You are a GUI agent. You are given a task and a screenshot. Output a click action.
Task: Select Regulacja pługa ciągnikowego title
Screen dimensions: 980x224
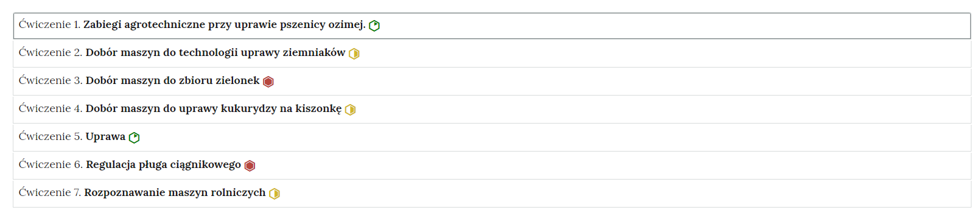(164, 164)
